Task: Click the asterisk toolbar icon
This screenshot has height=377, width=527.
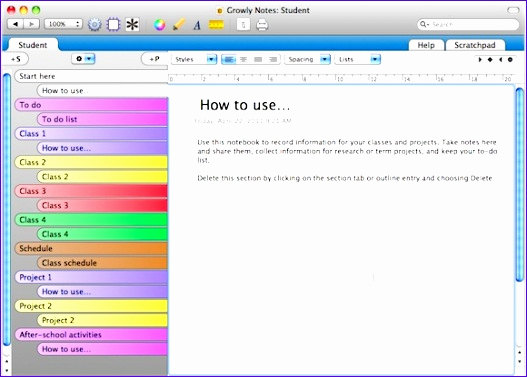Action: click(132, 25)
